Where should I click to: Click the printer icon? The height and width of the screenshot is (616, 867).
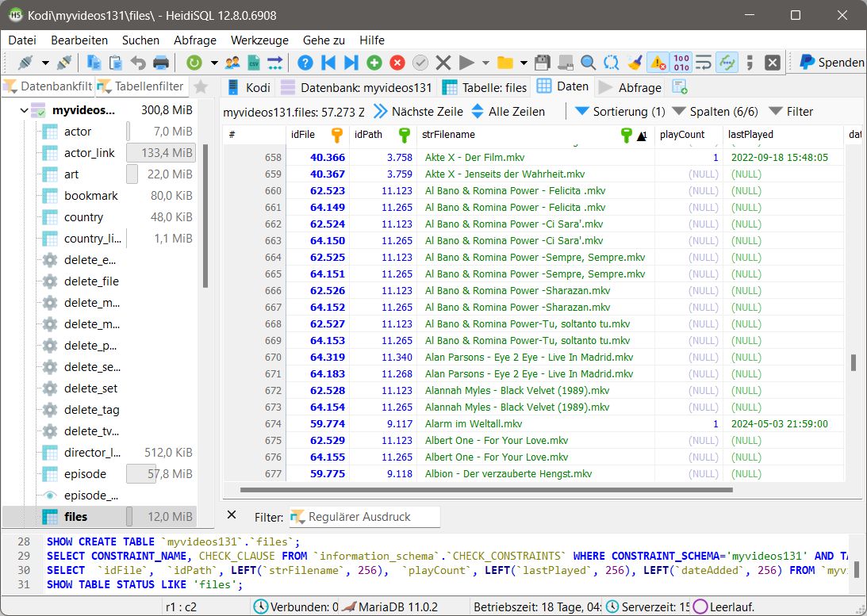pos(160,63)
